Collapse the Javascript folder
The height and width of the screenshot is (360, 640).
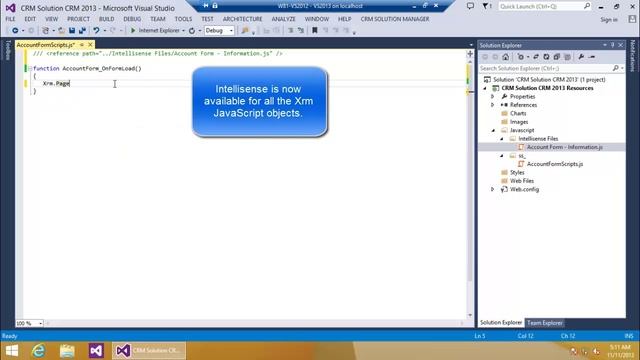(493, 131)
